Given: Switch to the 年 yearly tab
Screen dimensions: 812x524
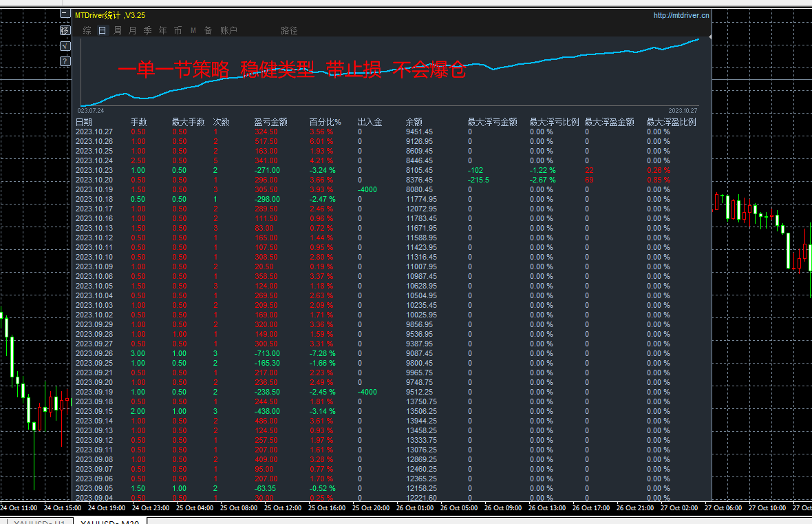Looking at the screenshot, I should (162, 30).
